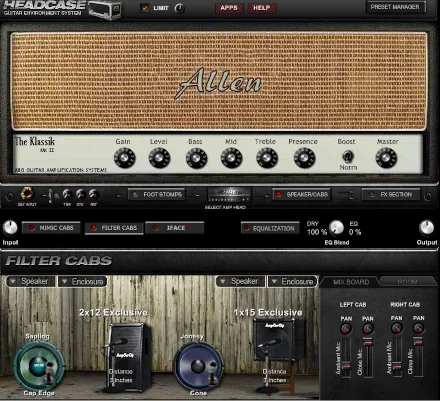The height and width of the screenshot is (401, 440).
Task: Click the Presence knob
Action: coord(304,158)
